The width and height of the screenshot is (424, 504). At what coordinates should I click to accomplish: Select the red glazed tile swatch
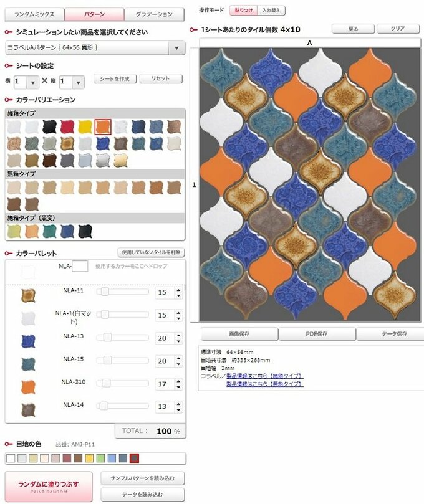tap(67, 126)
